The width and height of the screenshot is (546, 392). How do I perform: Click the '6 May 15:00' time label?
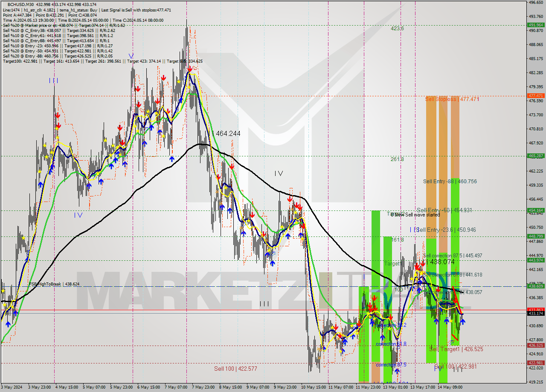point(148,387)
